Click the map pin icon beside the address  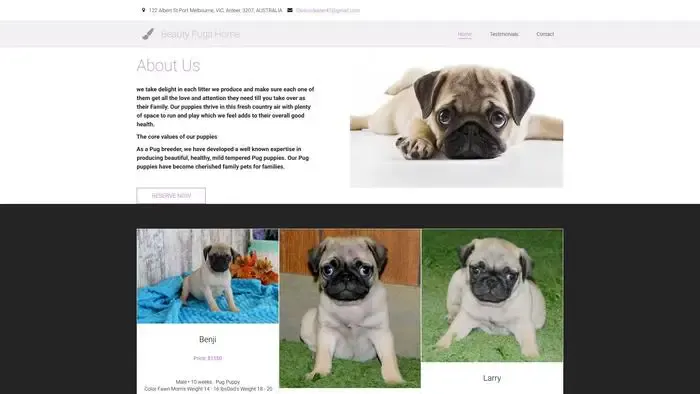pos(143,10)
